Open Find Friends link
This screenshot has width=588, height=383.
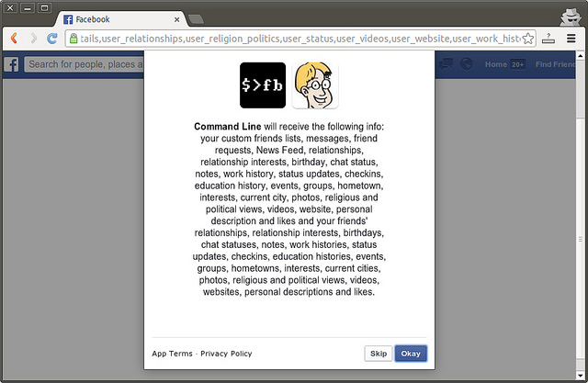555,64
